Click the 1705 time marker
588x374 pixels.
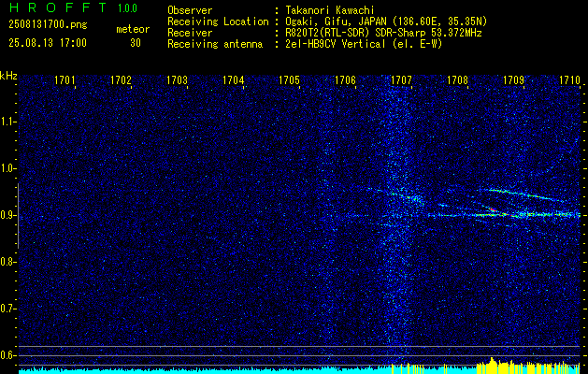tap(289, 79)
